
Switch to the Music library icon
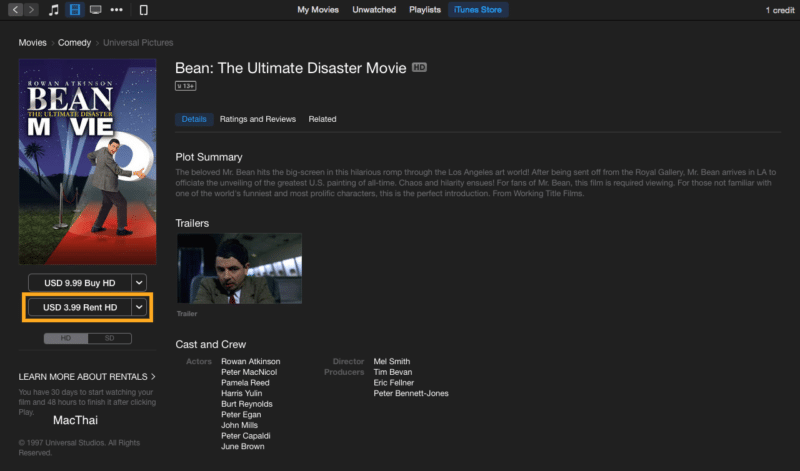[x=54, y=10]
